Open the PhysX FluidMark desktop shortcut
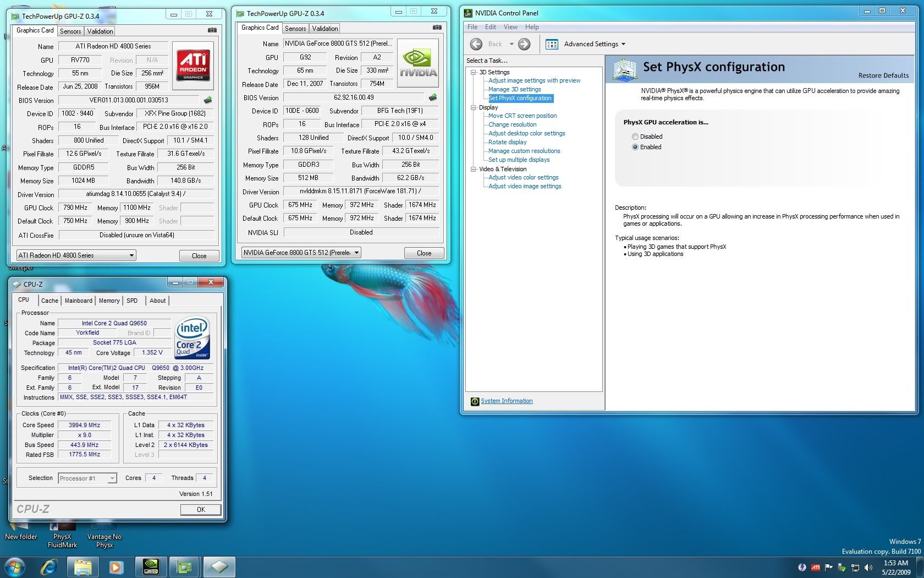Image resolution: width=924 pixels, height=578 pixels. coord(62,528)
